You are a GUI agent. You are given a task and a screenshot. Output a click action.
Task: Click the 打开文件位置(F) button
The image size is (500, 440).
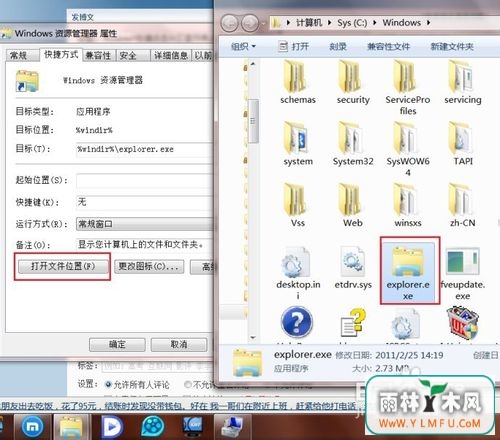pos(63,266)
